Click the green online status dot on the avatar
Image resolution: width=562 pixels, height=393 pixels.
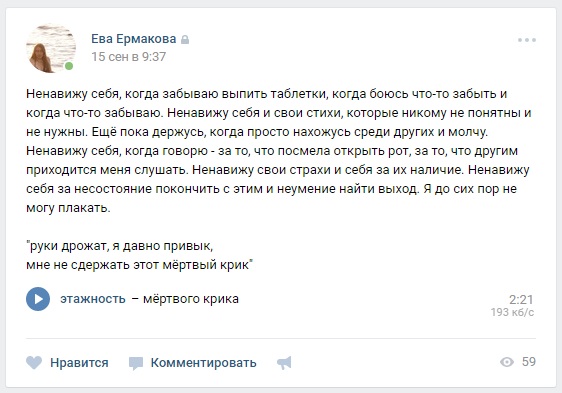[x=69, y=66]
